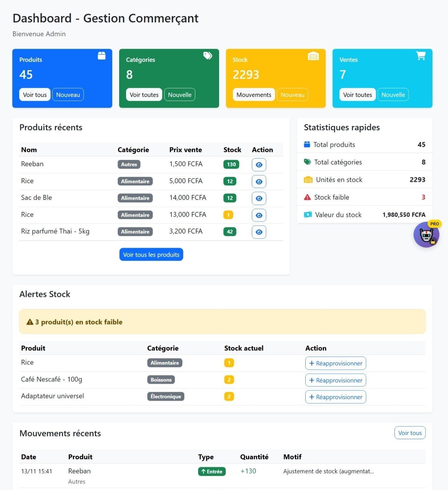The width and height of the screenshot is (448, 490).
Task: Click the warehouse icon on Stock card
Action: tap(313, 56)
